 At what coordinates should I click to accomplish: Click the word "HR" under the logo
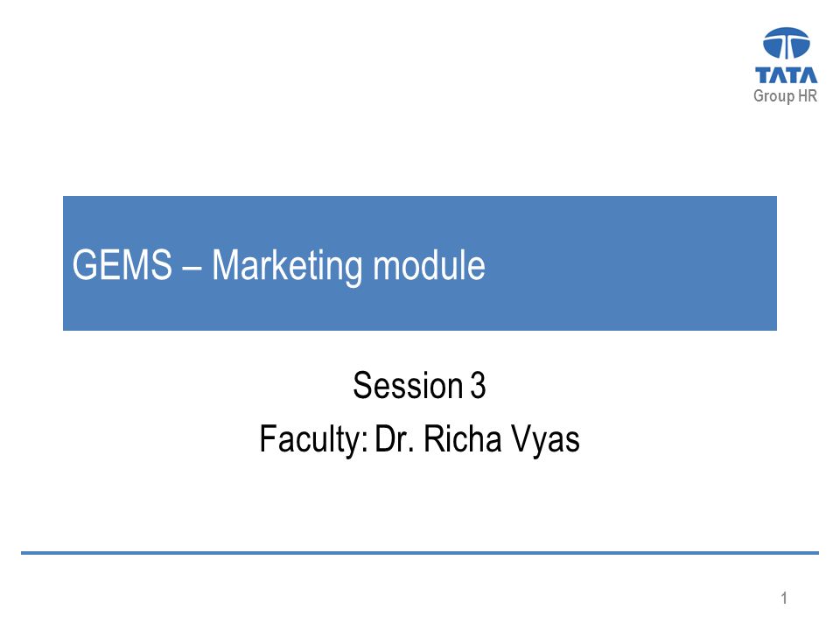click(808, 95)
